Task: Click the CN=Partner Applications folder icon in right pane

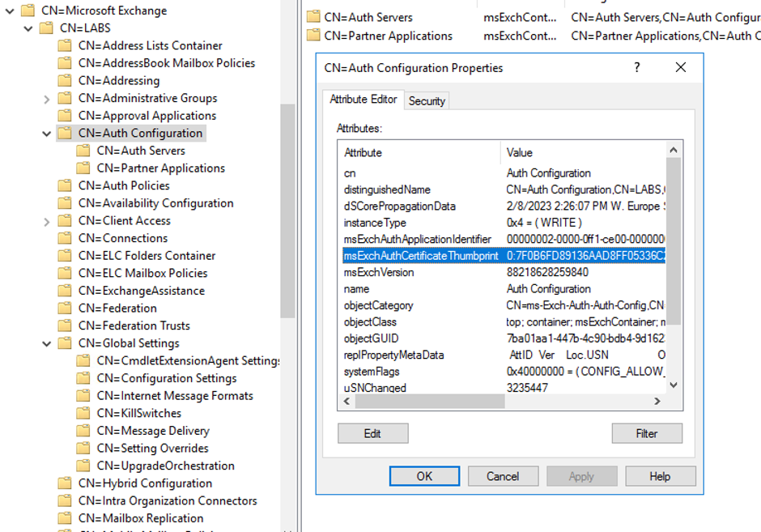Action: [313, 36]
